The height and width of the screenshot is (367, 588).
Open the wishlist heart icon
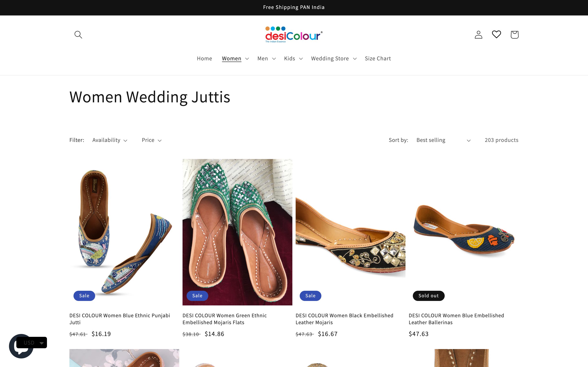(496, 34)
